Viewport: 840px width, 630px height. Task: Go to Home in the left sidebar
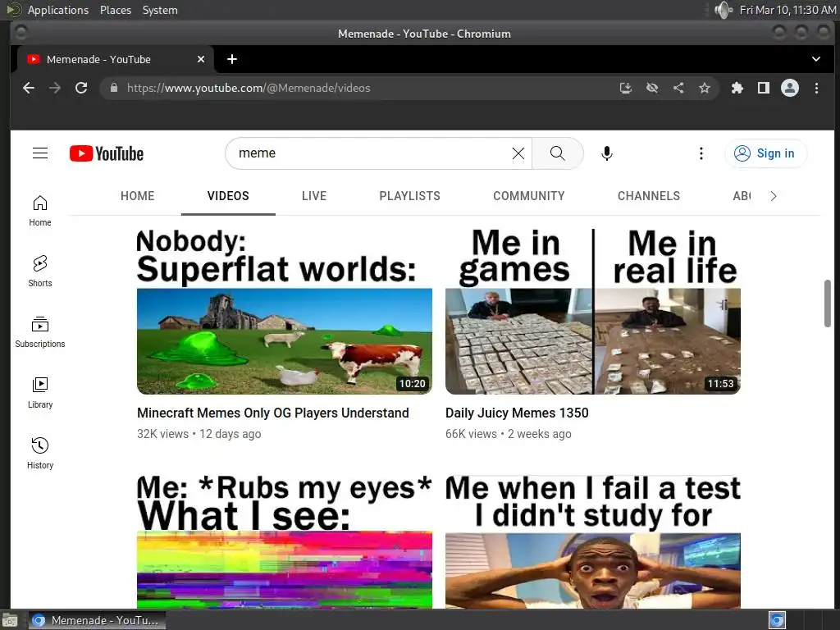(x=40, y=211)
